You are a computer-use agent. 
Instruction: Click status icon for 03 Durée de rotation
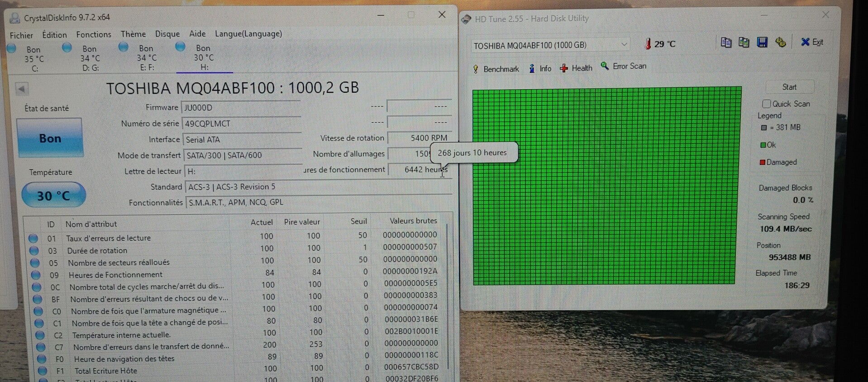click(34, 250)
